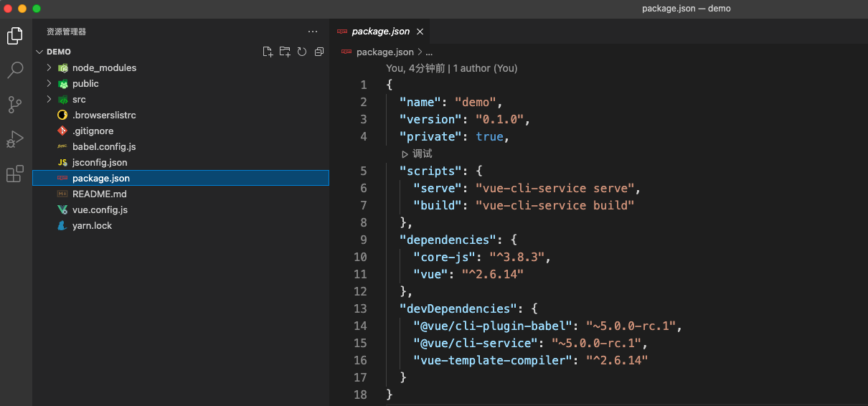Click the README.md markdown file icon
868x406 pixels.
[62, 194]
